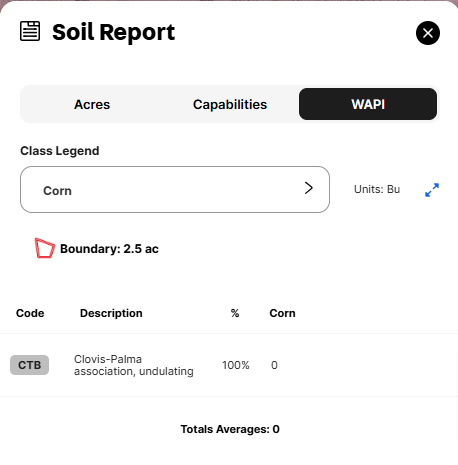Click the Description column header
This screenshot has height=465, width=458.
pyautogui.click(x=111, y=313)
